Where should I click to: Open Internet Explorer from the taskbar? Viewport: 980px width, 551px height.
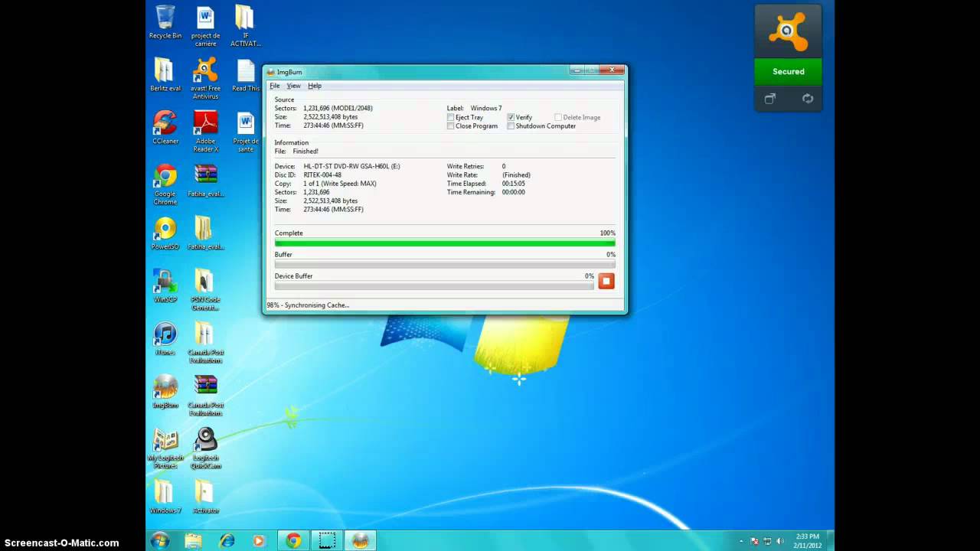[227, 541]
